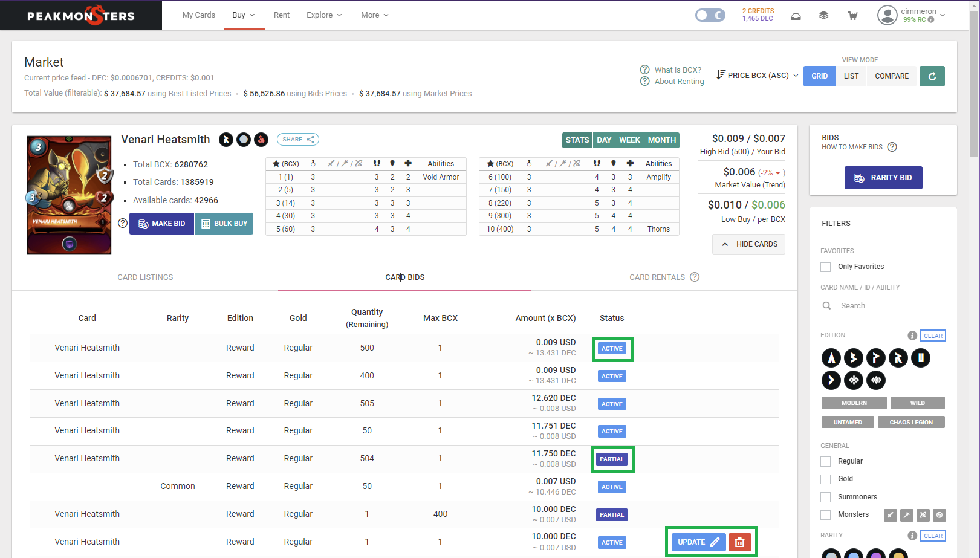The width and height of the screenshot is (980, 558).
Task: Open the My Cards menu item
Action: [199, 15]
